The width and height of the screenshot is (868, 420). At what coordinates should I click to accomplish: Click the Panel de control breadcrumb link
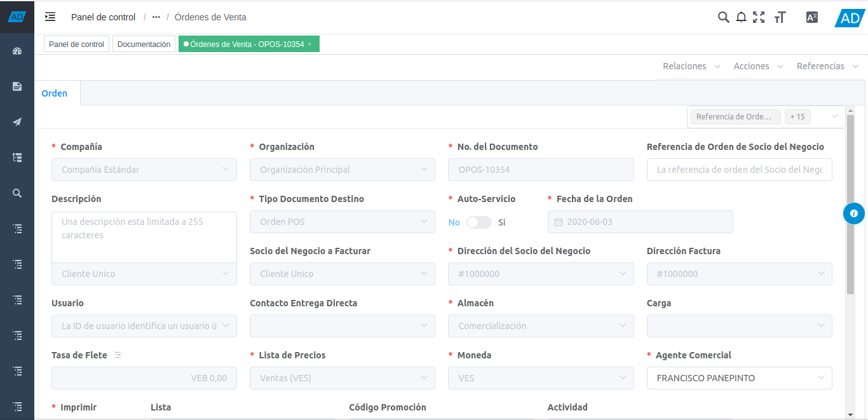(103, 17)
